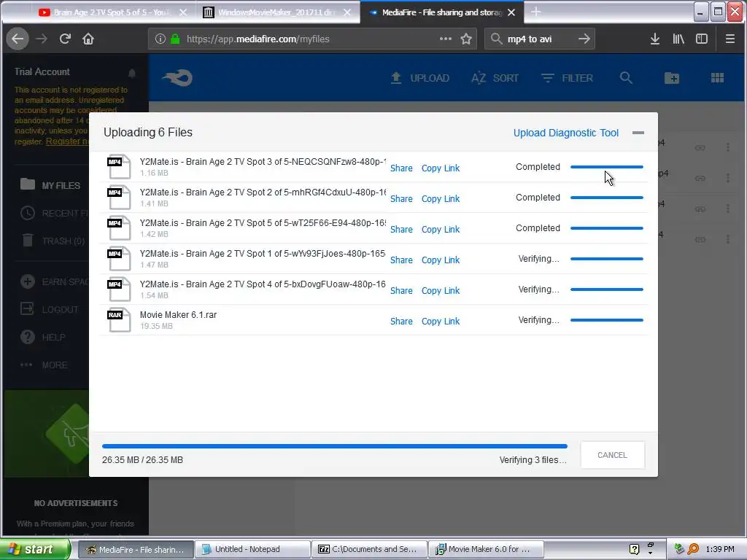Share the TV Spot 2 file
This screenshot has width=747, height=560.
401,198
